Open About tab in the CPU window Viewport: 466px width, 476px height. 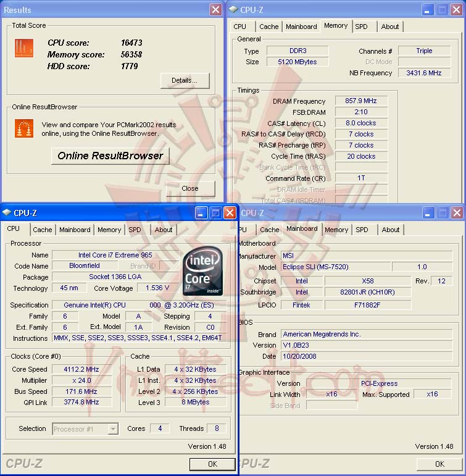pos(164,230)
